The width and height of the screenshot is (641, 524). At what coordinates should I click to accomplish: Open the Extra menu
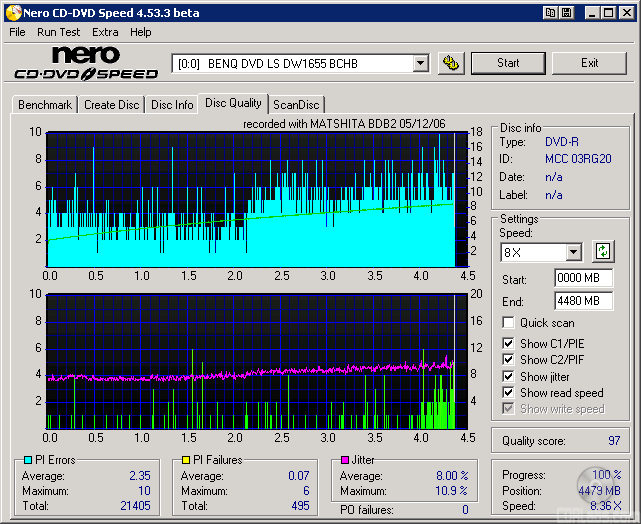[x=105, y=32]
